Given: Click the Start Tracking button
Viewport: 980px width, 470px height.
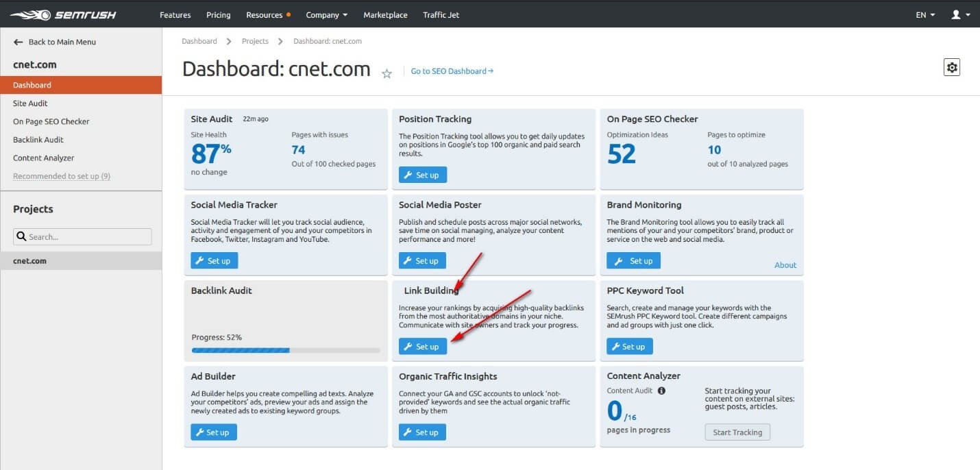Looking at the screenshot, I should (x=737, y=432).
